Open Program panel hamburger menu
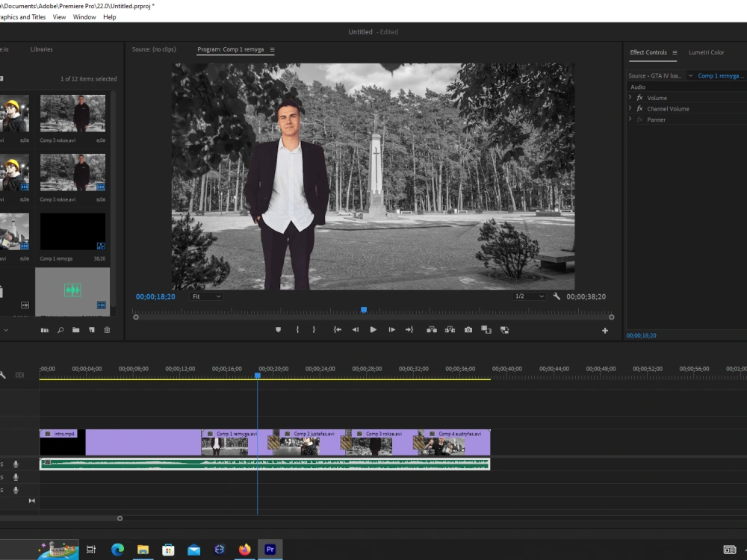The width and height of the screenshot is (747, 560). coord(273,49)
